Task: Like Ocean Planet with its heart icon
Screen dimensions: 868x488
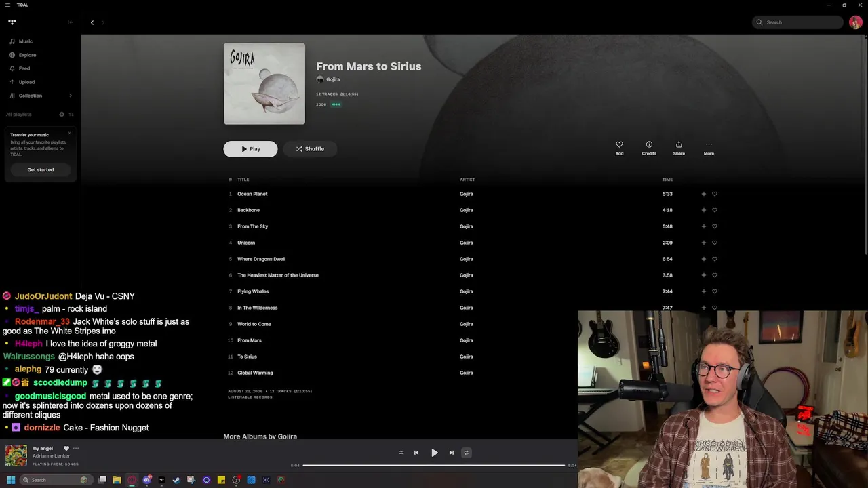Action: [715, 194]
